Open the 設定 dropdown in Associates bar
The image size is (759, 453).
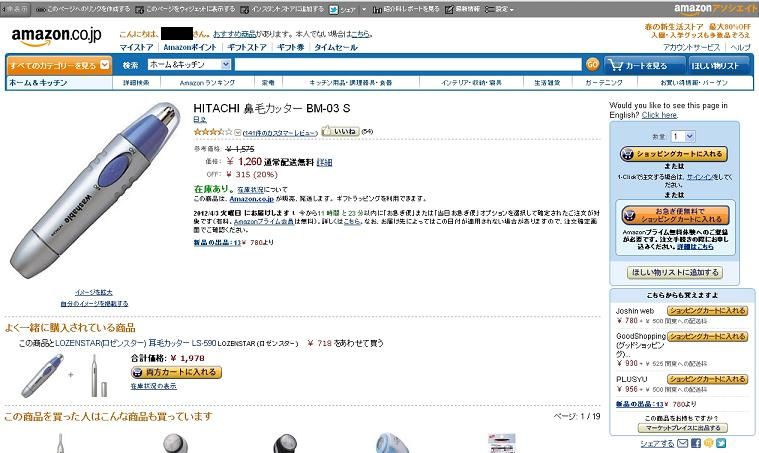(500, 9)
